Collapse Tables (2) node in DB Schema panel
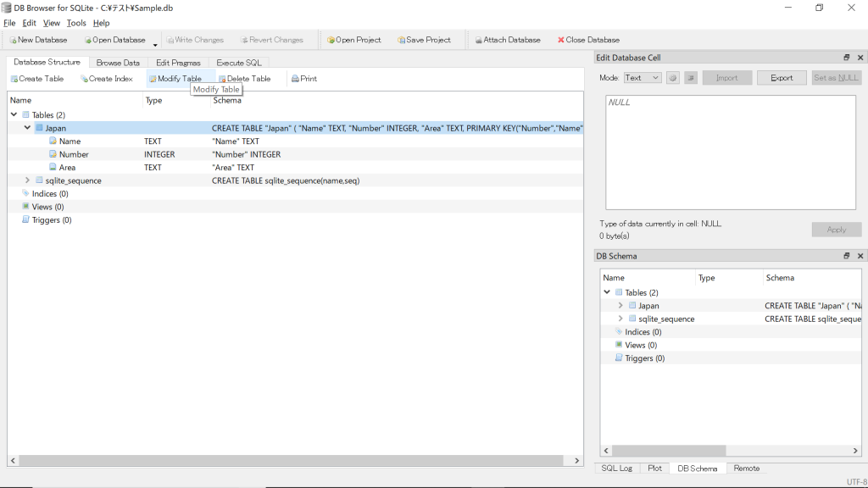Screen dimensions: 868x488 [607, 292]
